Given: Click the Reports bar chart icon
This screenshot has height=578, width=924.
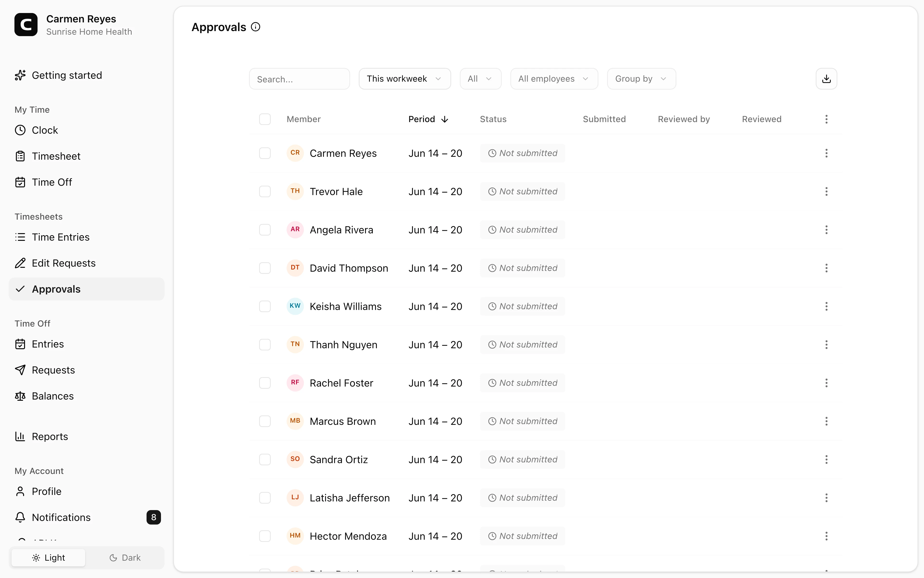Looking at the screenshot, I should tap(20, 437).
